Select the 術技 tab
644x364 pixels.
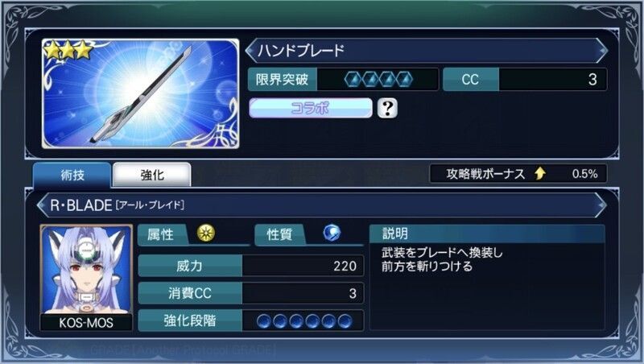72,175
